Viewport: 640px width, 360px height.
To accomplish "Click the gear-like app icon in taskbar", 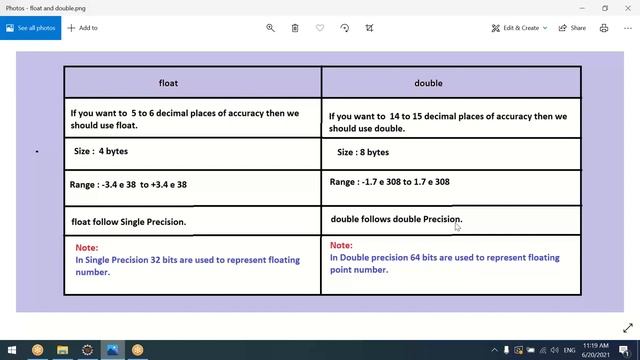I will tap(87, 350).
